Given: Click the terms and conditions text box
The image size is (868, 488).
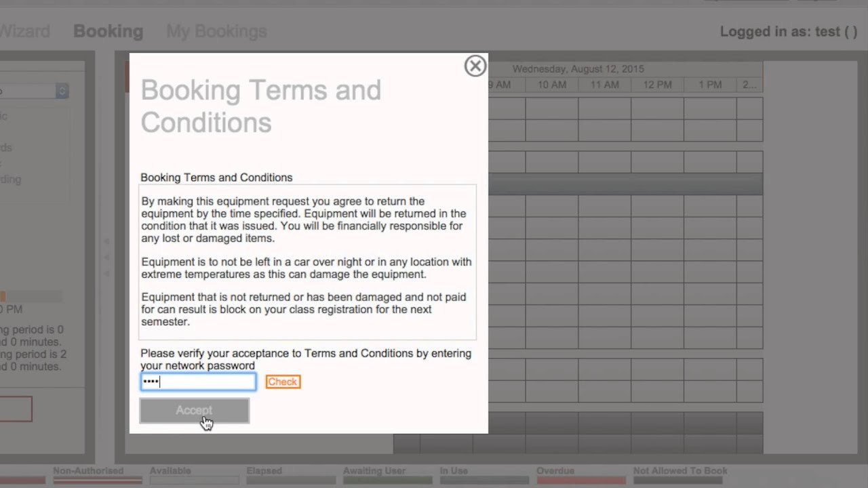Looking at the screenshot, I should pos(308,262).
